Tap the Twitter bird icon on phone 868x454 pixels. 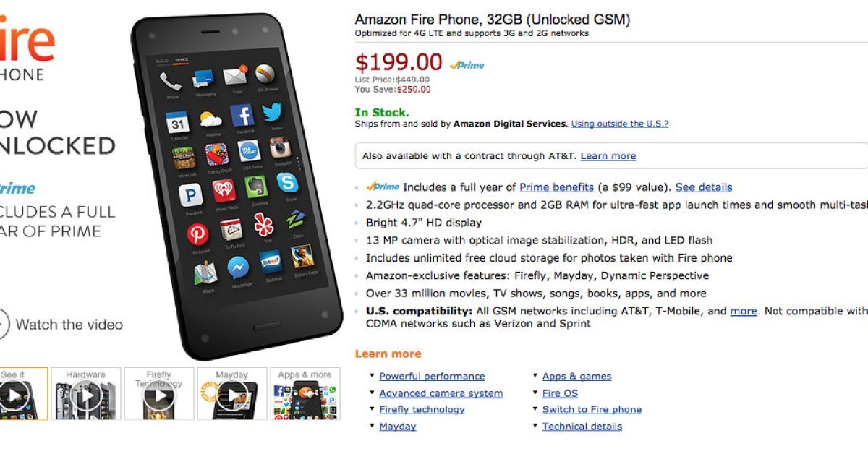pyautogui.click(x=272, y=113)
